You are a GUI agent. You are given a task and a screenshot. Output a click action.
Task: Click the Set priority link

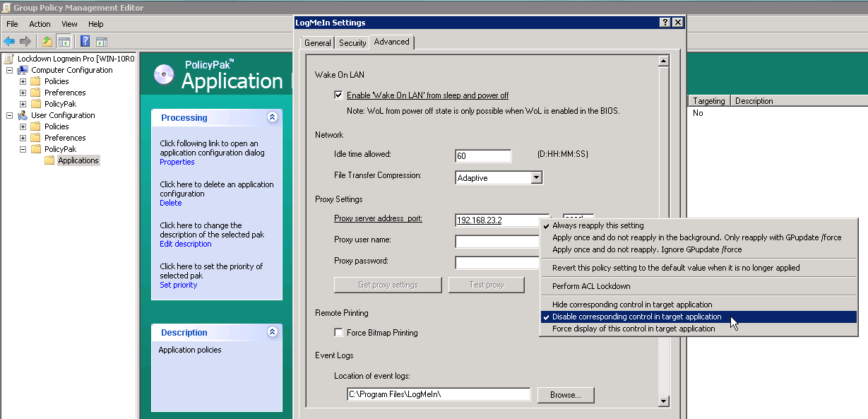point(179,285)
